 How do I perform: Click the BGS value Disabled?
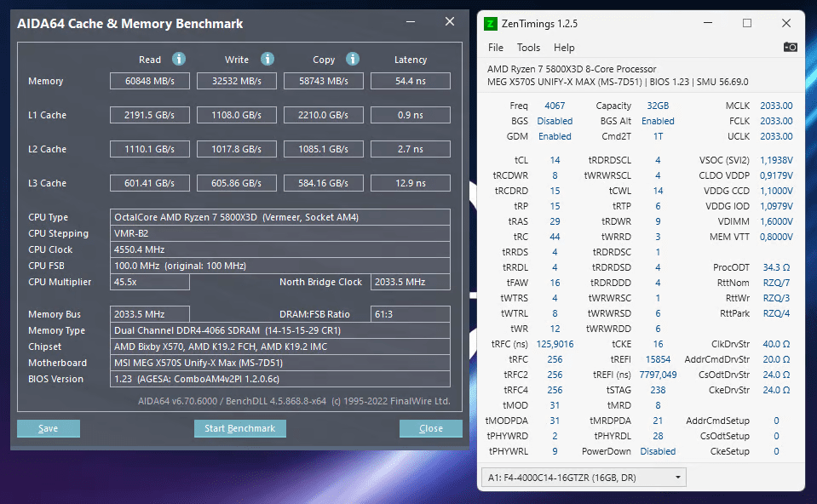tap(555, 121)
